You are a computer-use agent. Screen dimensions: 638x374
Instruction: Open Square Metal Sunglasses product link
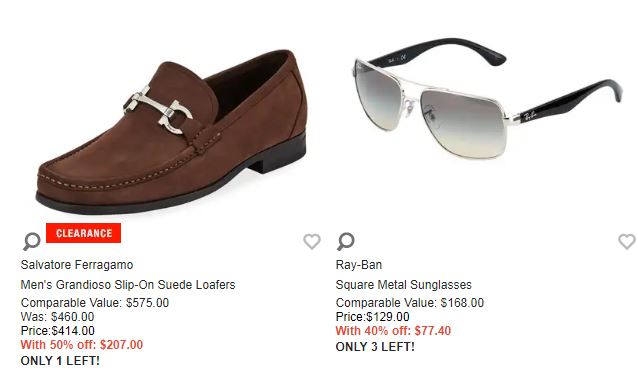point(403,284)
